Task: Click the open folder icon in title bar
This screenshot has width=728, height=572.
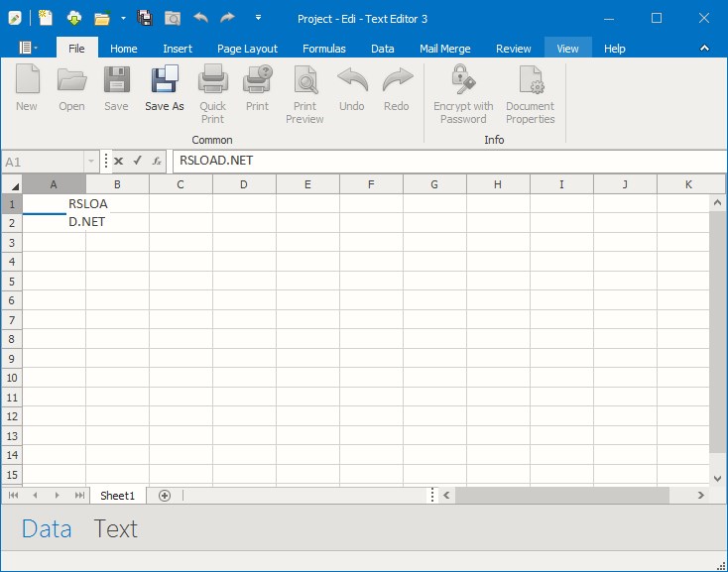Action: (x=101, y=18)
